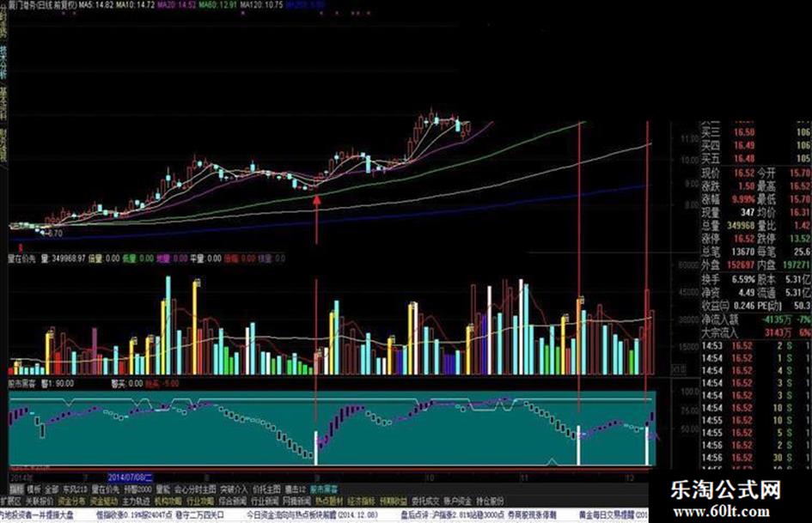Select the 量能 indicator tab
This screenshot has height=523, width=812.
tap(162, 490)
